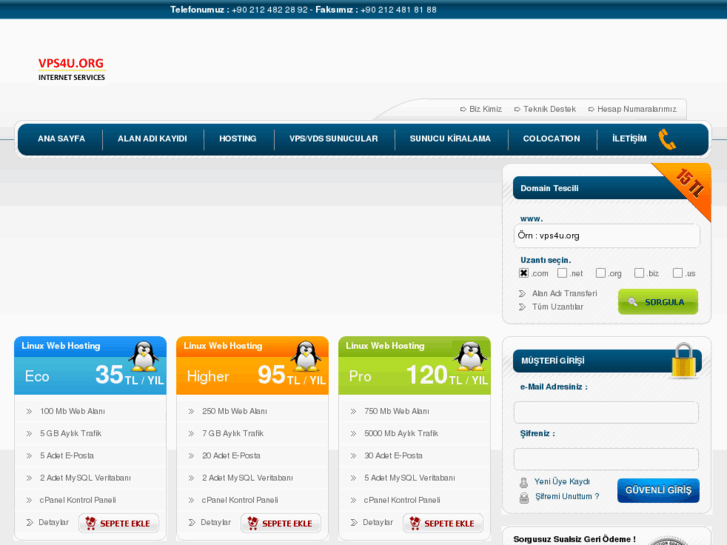The height and width of the screenshot is (545, 727).
Task: Open Tüm Uzantılar link
Action: pos(558,307)
